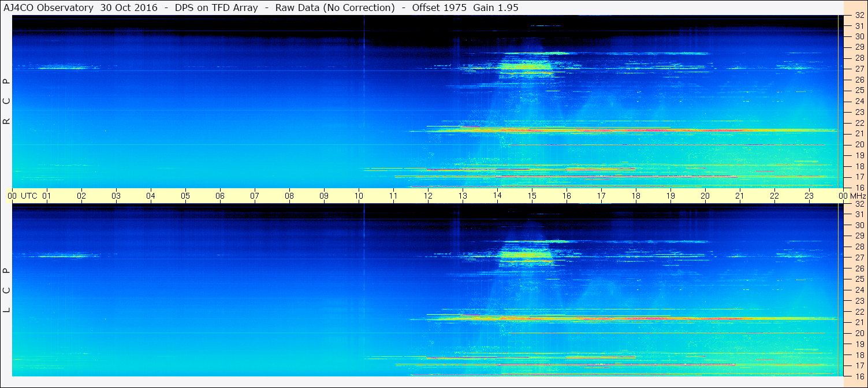The width and height of the screenshot is (868, 388).
Task: Click the 29 MHz label of RCP panel
Action: click(859, 47)
